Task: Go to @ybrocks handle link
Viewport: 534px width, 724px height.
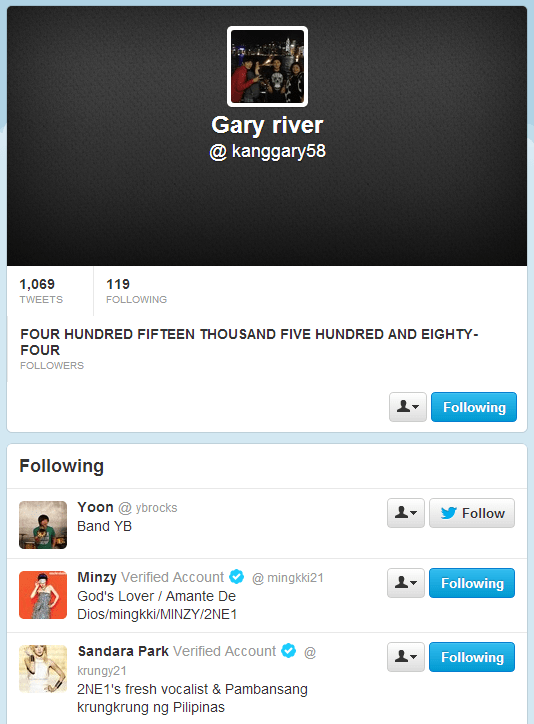Action: coord(148,507)
